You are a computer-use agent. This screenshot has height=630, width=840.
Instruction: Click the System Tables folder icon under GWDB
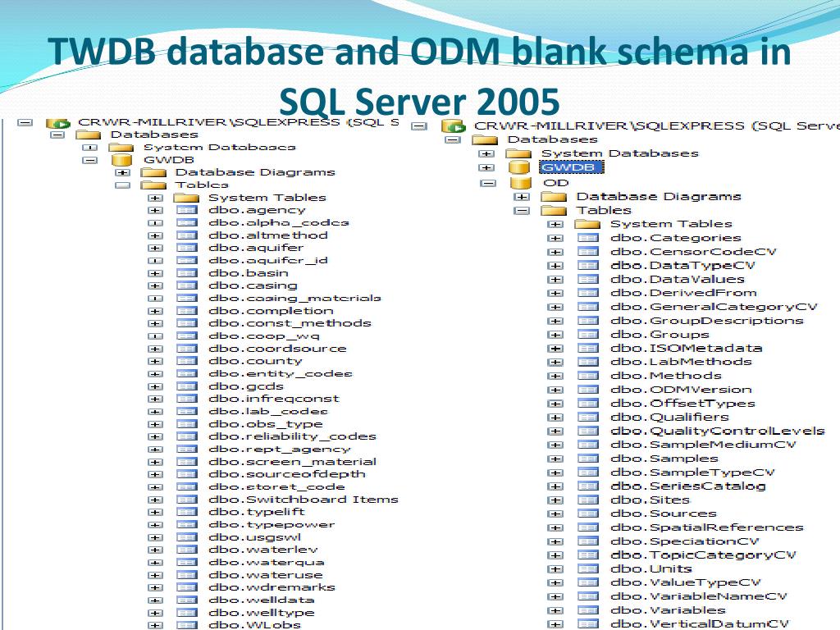point(186,198)
